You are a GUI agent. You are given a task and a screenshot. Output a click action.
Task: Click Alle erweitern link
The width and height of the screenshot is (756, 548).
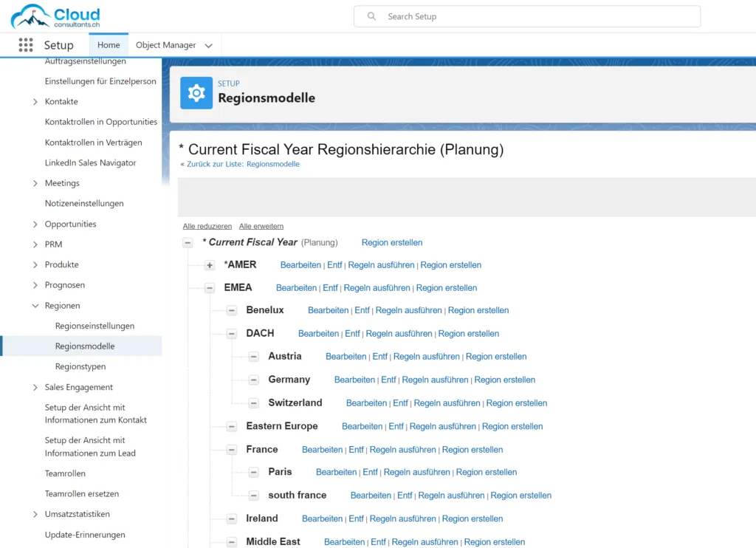pos(261,226)
